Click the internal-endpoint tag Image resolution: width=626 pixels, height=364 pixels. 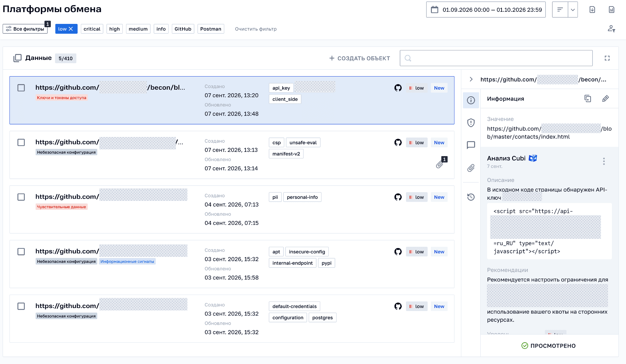click(x=292, y=263)
